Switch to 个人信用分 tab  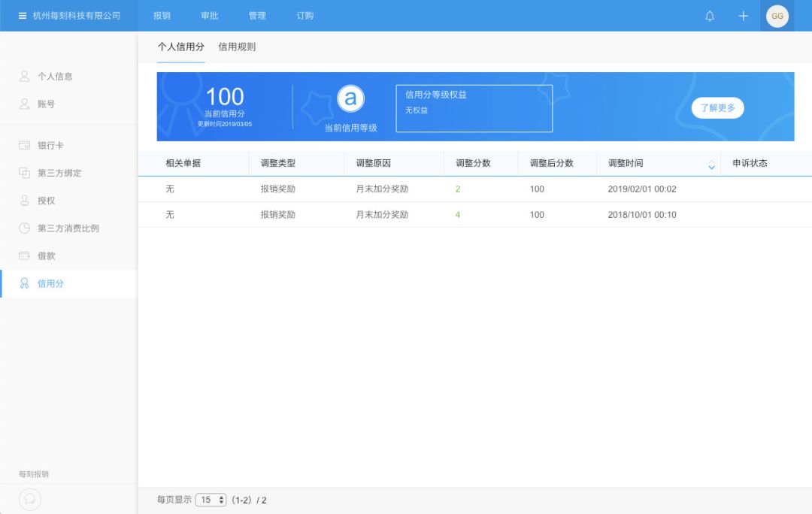click(180, 47)
